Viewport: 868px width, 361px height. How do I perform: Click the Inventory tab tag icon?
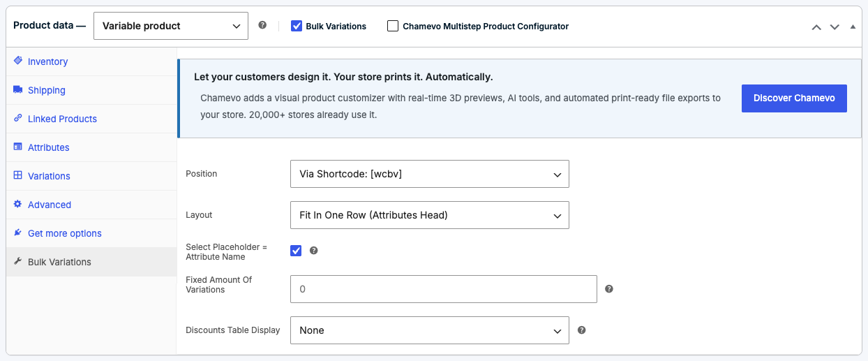(18, 61)
